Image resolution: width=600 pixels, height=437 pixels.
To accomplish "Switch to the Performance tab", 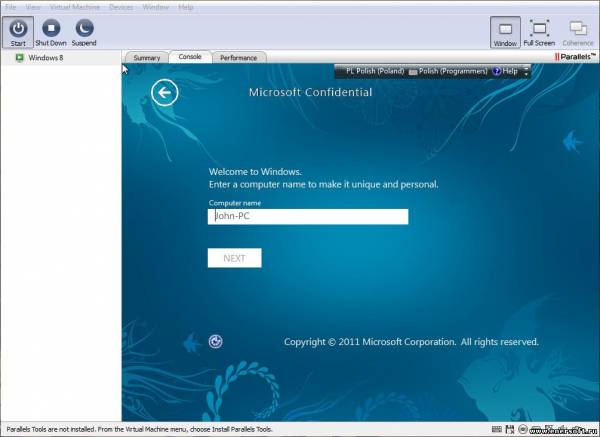I will coord(238,57).
